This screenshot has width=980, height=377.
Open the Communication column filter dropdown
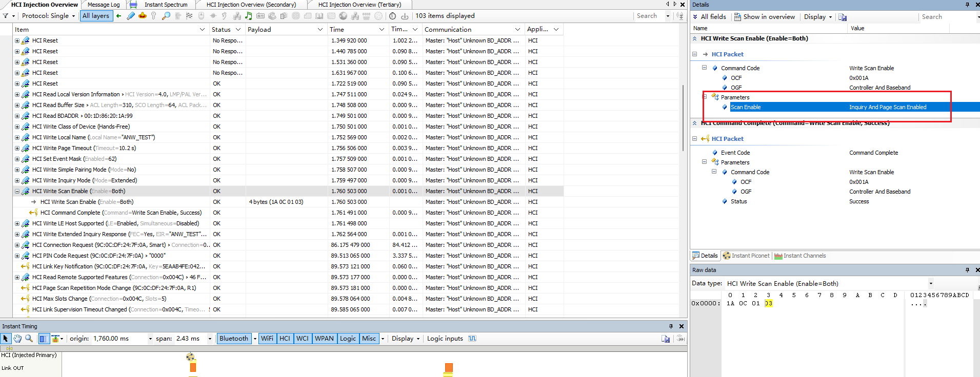point(517,30)
